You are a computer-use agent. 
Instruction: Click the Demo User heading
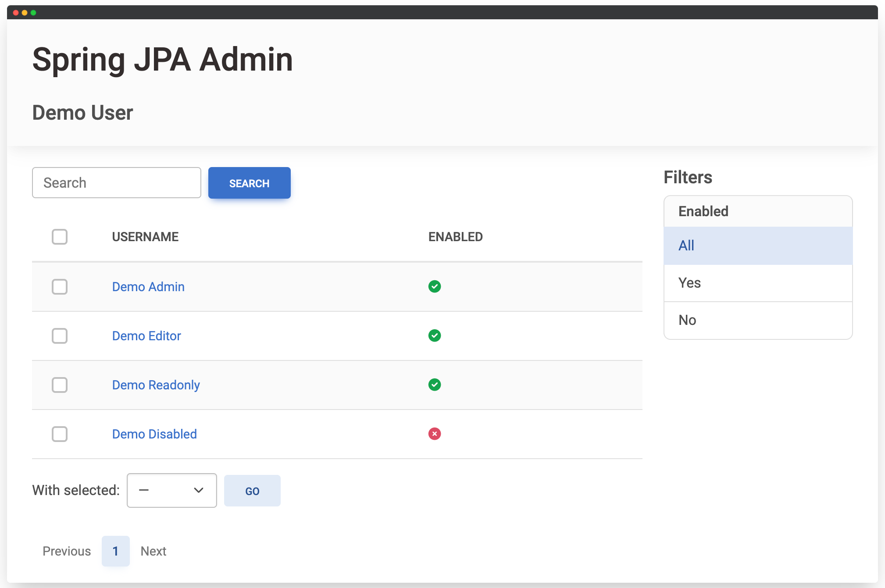[x=83, y=113]
